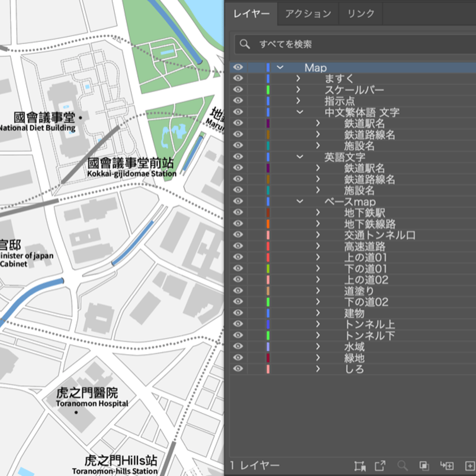Toggle visibility of 水域 layer
The width and height of the screenshot is (476, 476).
[238, 346]
